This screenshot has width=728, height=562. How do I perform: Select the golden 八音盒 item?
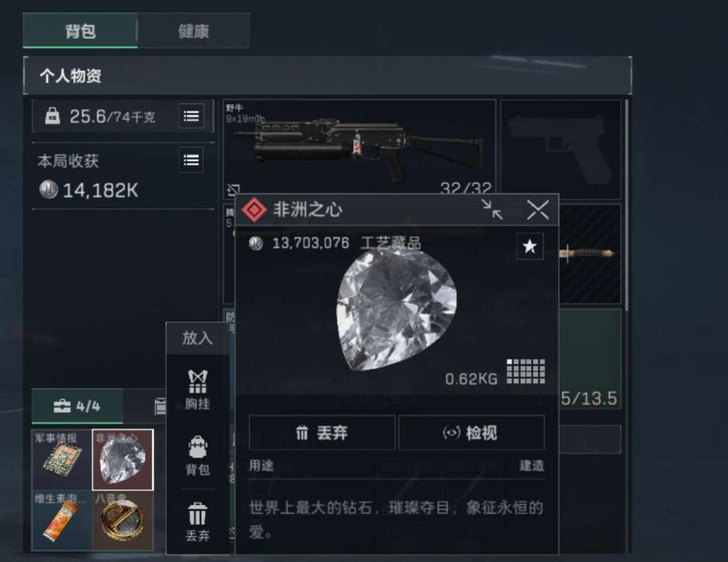click(123, 521)
